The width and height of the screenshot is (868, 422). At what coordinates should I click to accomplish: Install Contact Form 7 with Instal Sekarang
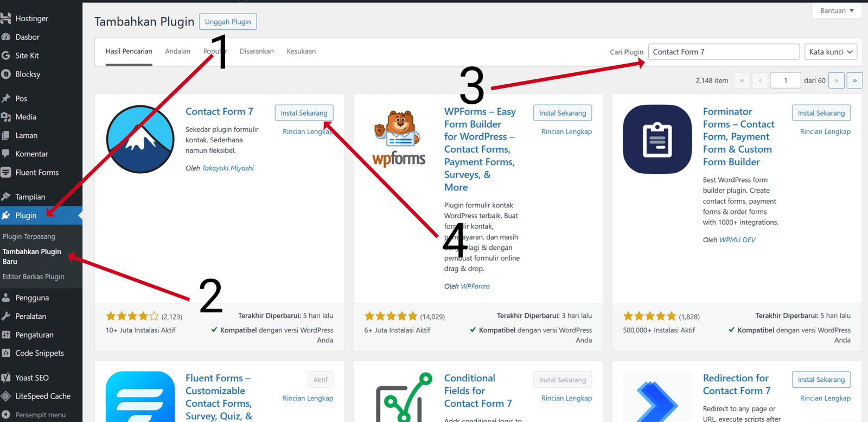click(x=304, y=113)
